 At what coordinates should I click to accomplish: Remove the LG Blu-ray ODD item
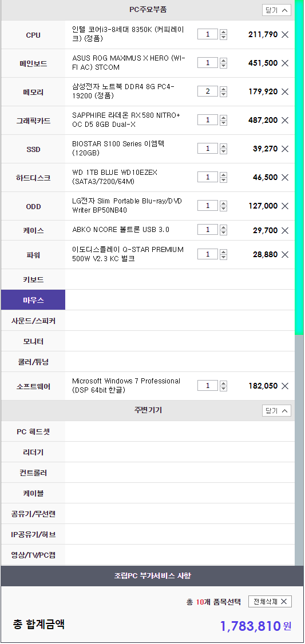(285, 206)
